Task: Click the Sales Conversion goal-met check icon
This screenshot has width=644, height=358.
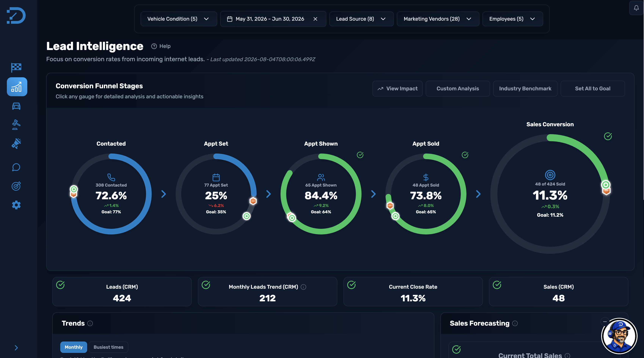Action: [608, 136]
